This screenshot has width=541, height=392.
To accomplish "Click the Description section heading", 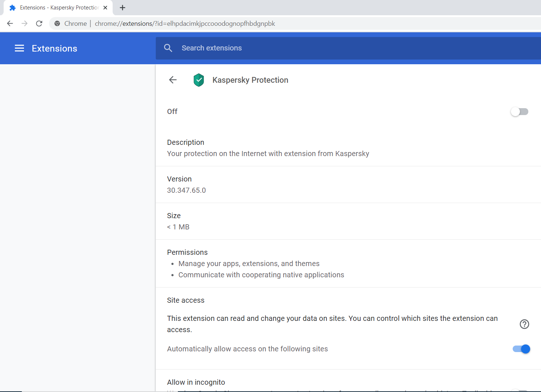I will click(x=186, y=142).
